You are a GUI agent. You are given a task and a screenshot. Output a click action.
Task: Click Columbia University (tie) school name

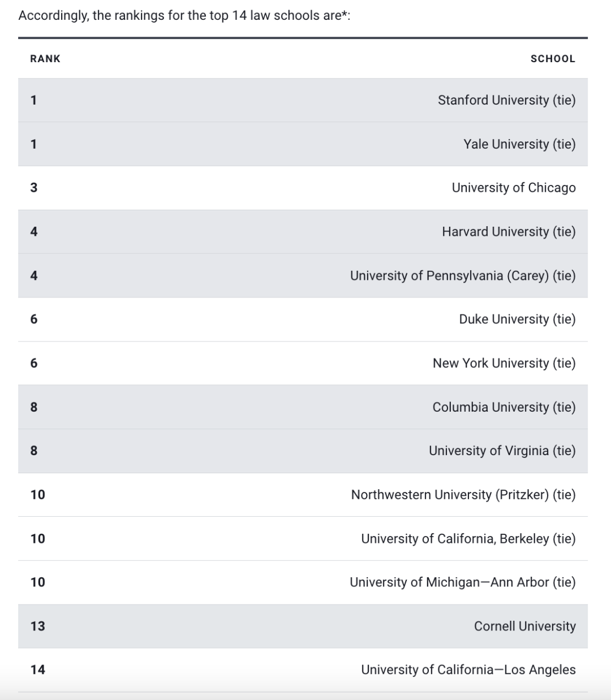point(504,407)
